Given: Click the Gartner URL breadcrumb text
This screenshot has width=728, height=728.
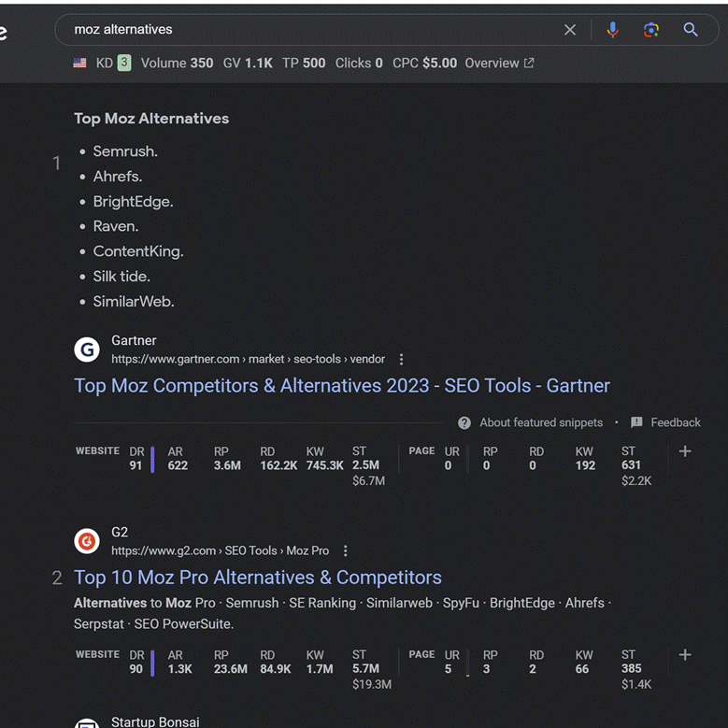Looking at the screenshot, I should click(x=248, y=360).
